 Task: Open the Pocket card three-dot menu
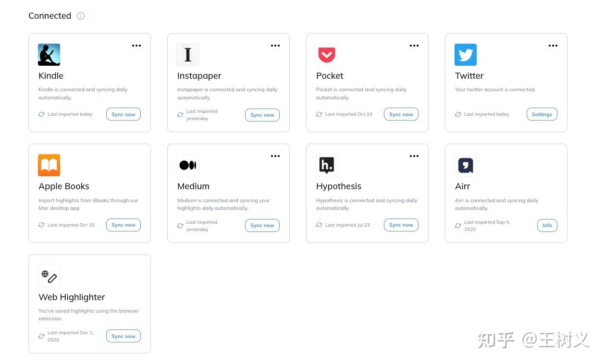click(x=414, y=46)
